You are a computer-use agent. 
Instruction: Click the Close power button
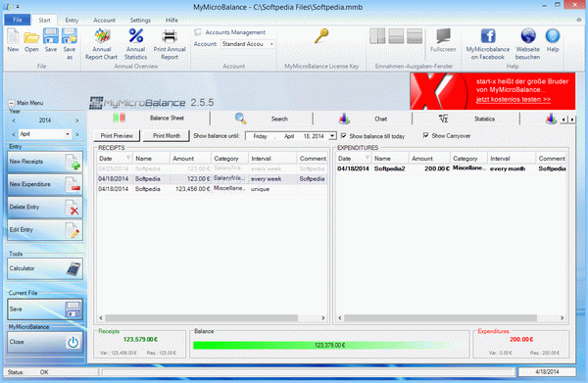click(x=45, y=342)
